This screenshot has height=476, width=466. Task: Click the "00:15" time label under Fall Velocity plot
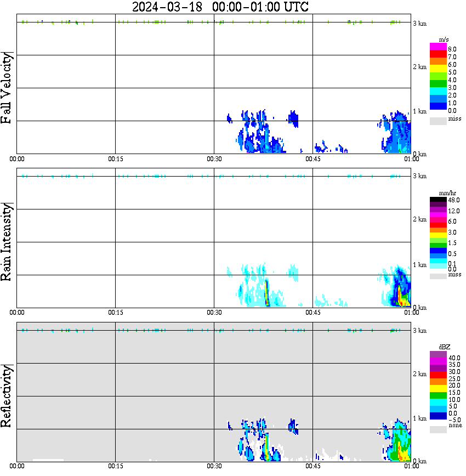[115, 159]
